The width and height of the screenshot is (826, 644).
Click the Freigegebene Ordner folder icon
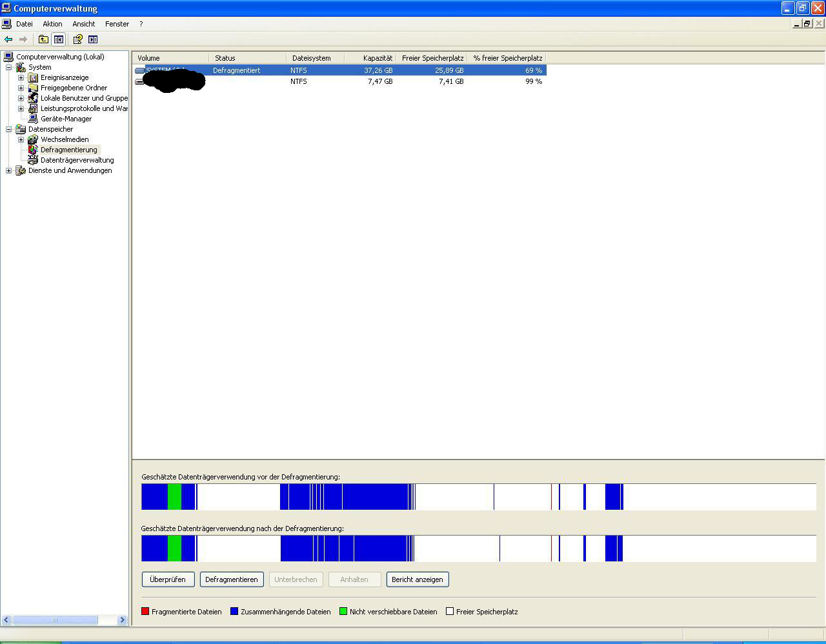(33, 88)
